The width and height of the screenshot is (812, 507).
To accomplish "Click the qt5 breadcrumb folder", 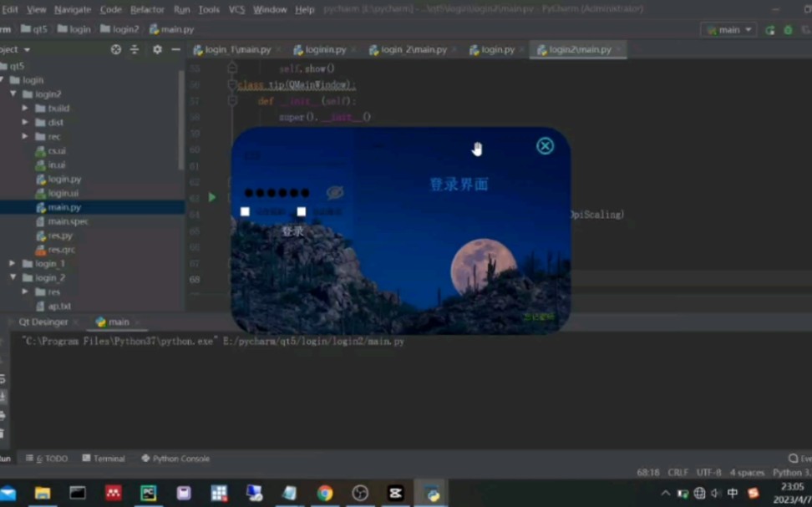I will coord(33,29).
